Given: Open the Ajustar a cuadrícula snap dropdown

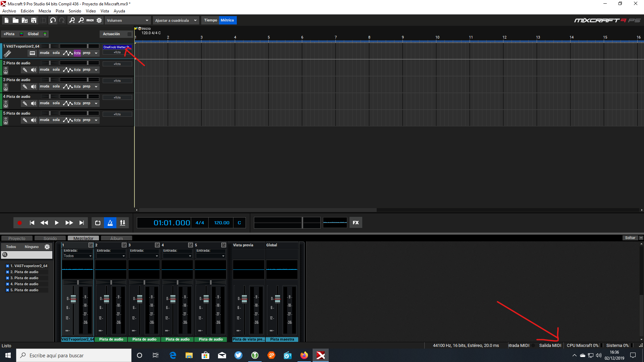Looking at the screenshot, I should (176, 20).
